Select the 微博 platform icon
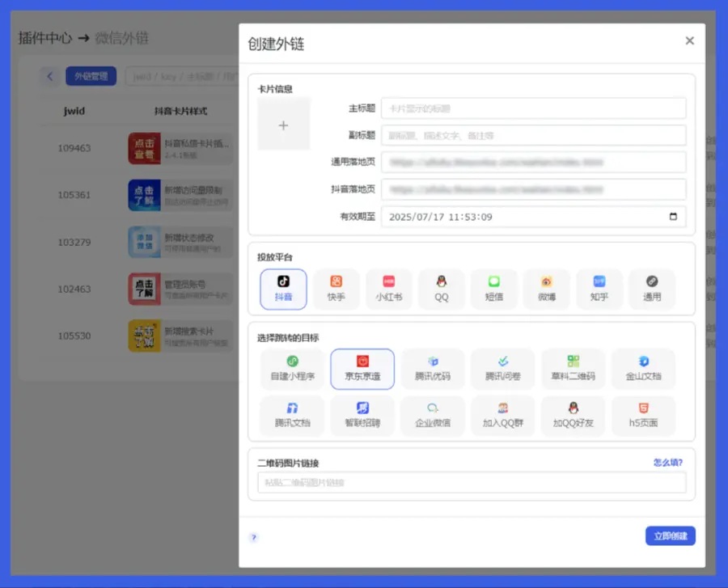Viewport: 728px width, 588px height. tap(547, 289)
